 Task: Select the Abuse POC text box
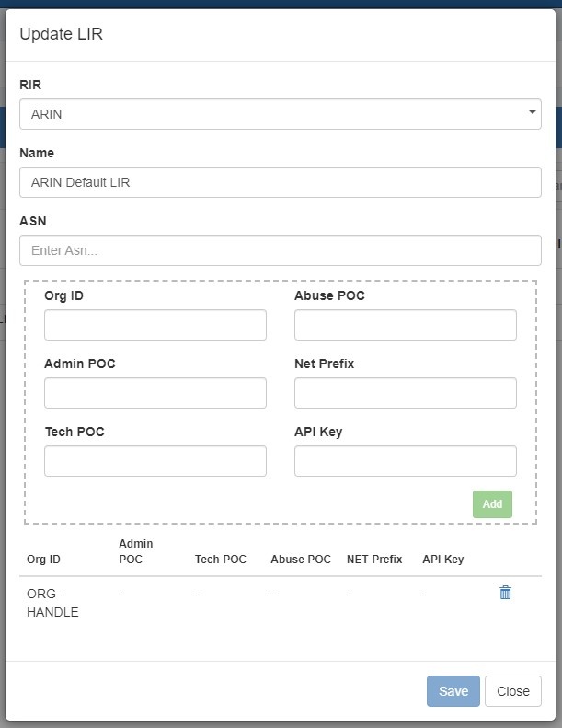(x=405, y=325)
